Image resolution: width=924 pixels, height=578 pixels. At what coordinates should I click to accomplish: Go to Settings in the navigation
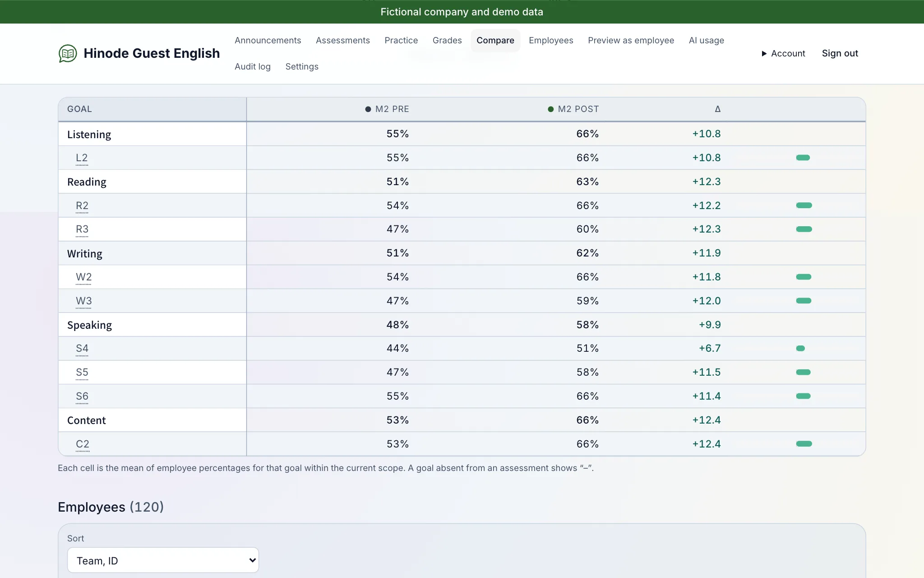click(x=302, y=66)
